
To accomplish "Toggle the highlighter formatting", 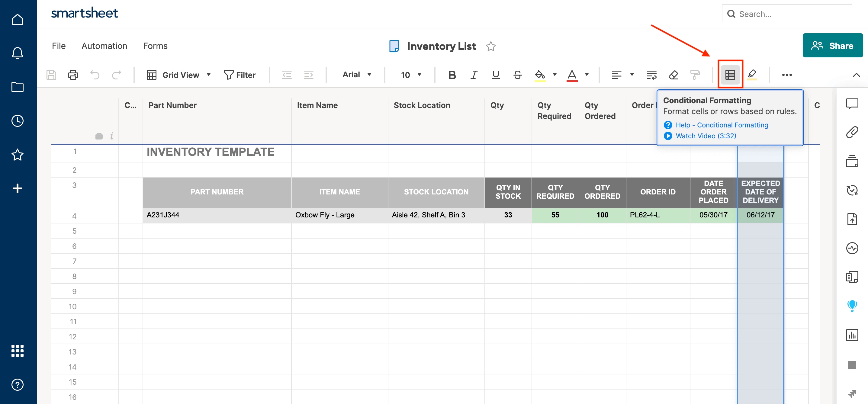I will click(x=752, y=75).
